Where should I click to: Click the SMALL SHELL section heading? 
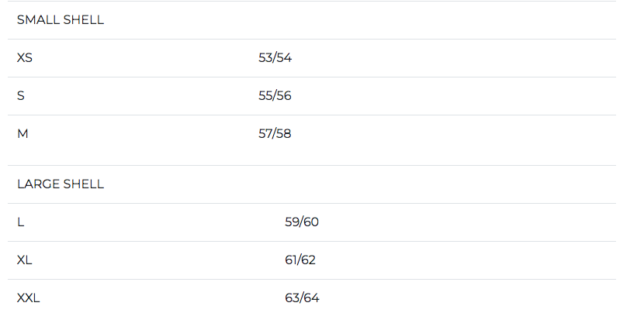61,20
